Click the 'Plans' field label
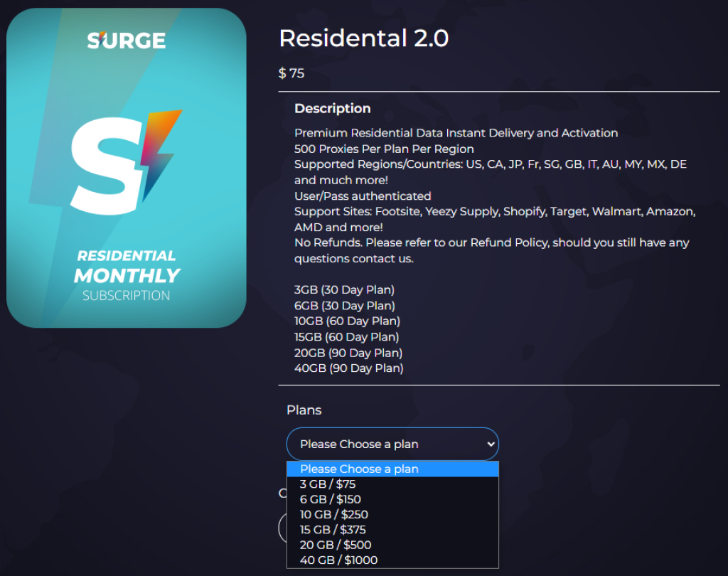Viewport: 728px width, 576px height. pos(304,410)
